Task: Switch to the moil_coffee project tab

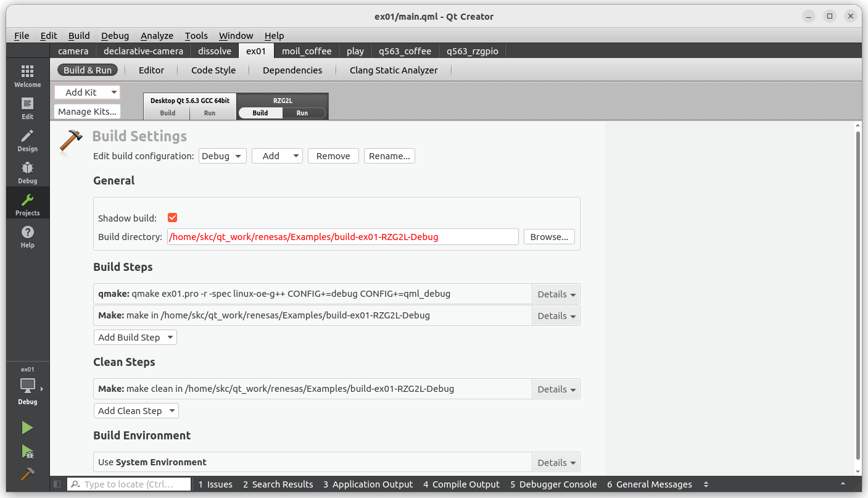Action: coord(307,51)
